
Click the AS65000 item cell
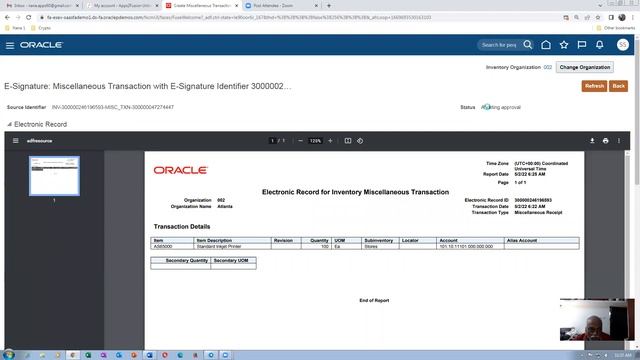pyautogui.click(x=172, y=247)
